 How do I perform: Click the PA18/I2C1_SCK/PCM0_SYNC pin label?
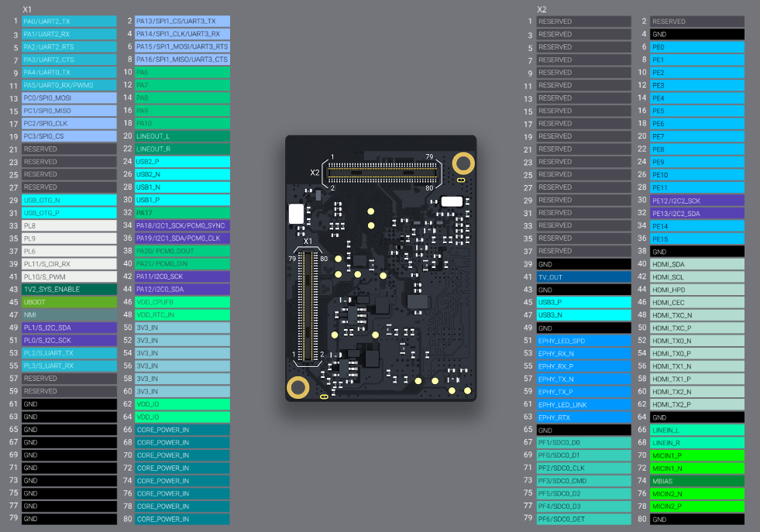coord(182,226)
